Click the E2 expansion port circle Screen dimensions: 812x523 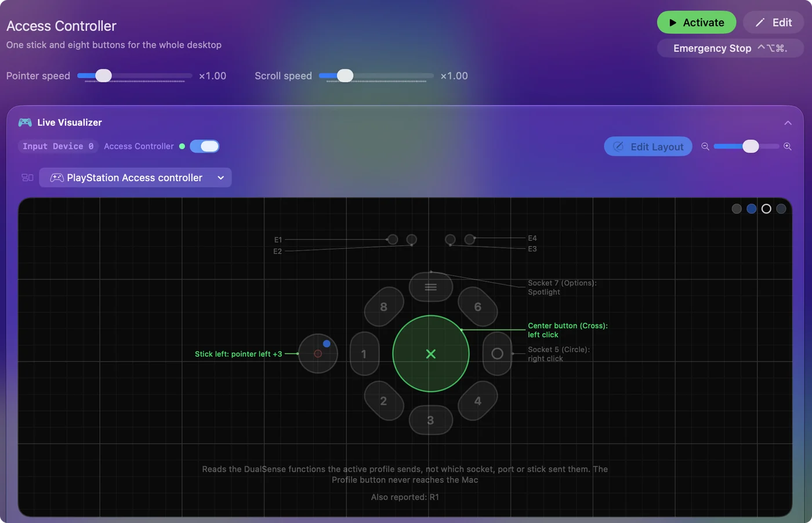pos(412,239)
